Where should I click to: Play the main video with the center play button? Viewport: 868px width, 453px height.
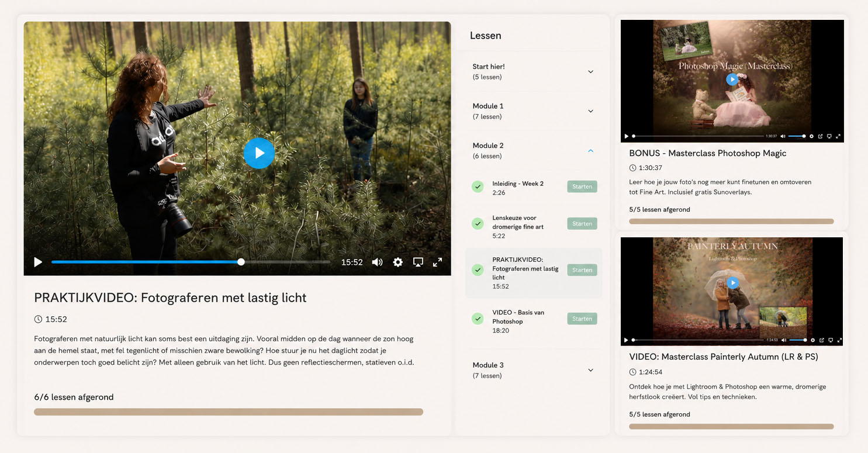click(259, 153)
